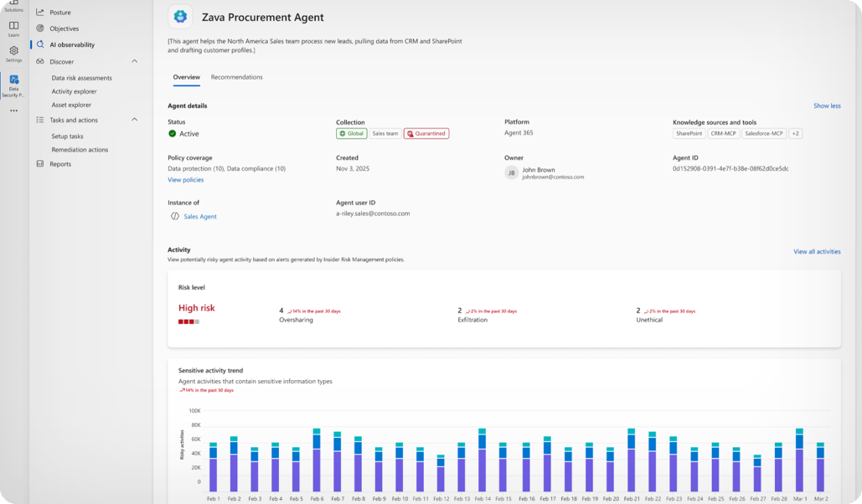
Task: Click the Reports icon in sidebar
Action: tap(40, 164)
